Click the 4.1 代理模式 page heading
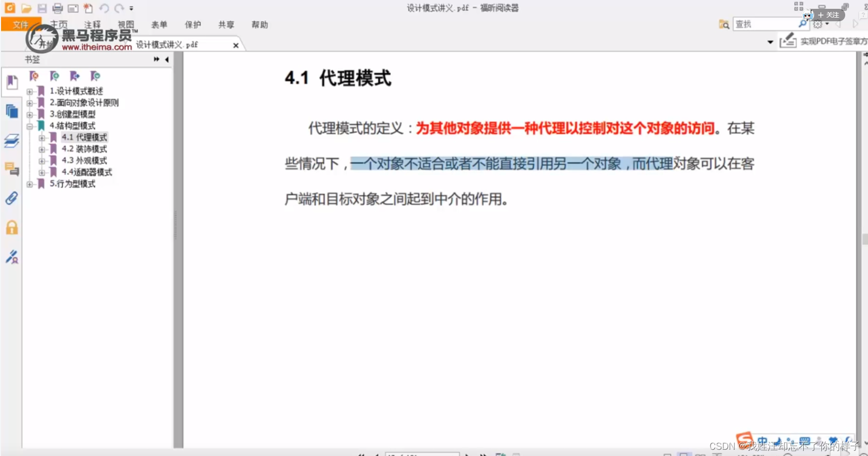Screen dimensions: 868x456 pyautogui.click(x=338, y=78)
